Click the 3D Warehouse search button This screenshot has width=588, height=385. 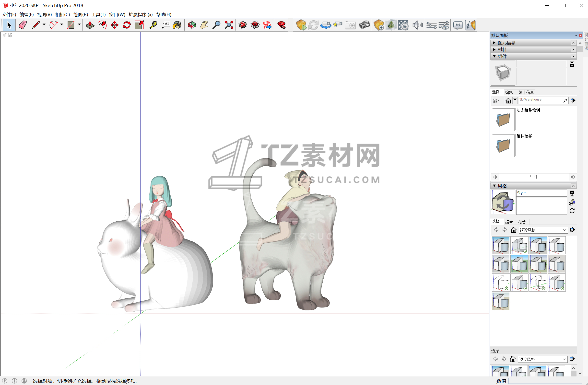tap(565, 101)
